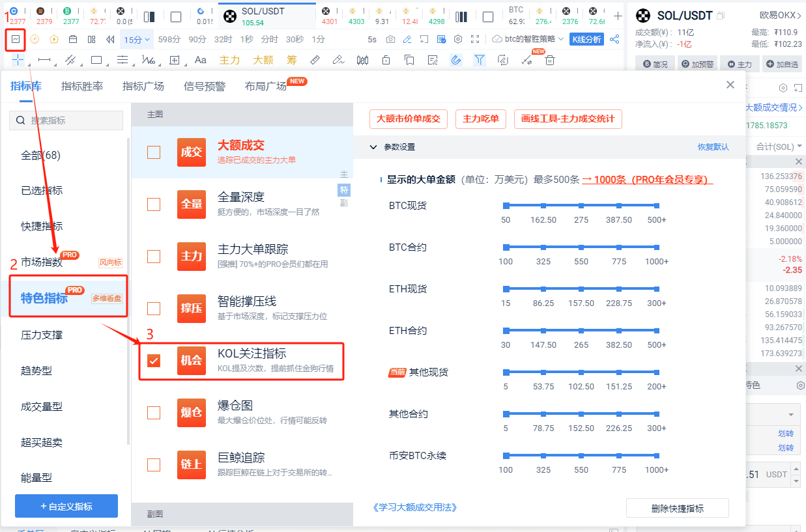The width and height of the screenshot is (806, 532).
Task: Click the rewind replay icon before 15分
Action: 111,39
